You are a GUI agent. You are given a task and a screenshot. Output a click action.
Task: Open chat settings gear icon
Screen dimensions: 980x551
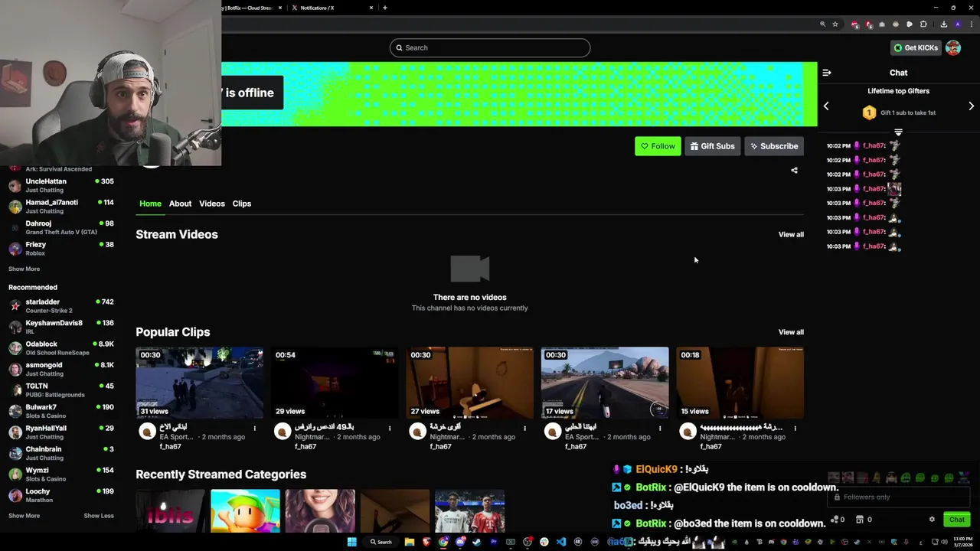(932, 520)
